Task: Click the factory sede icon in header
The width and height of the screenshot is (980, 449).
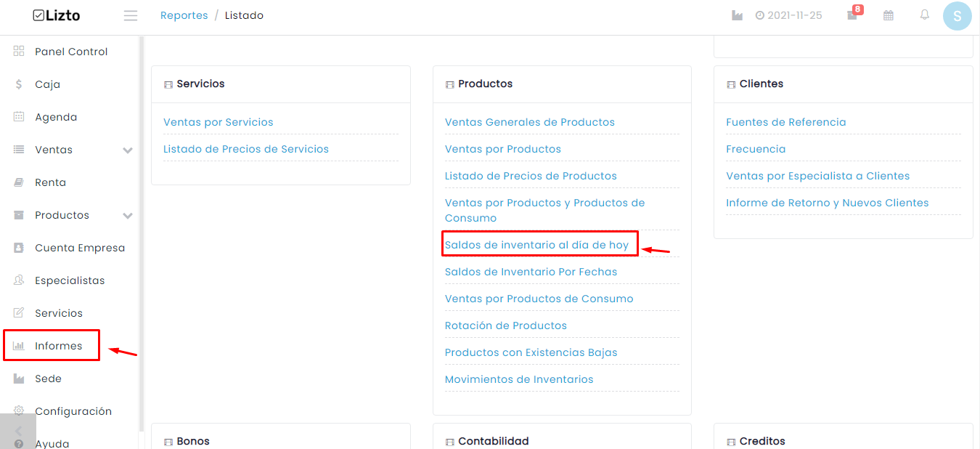Action: 737,15
